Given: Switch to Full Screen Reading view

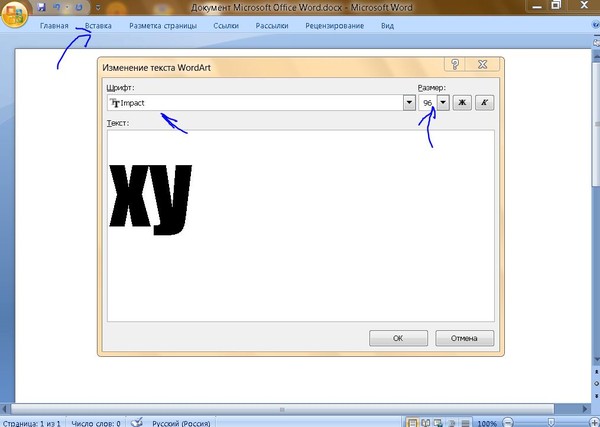Looking at the screenshot, I should pyautogui.click(x=426, y=423).
